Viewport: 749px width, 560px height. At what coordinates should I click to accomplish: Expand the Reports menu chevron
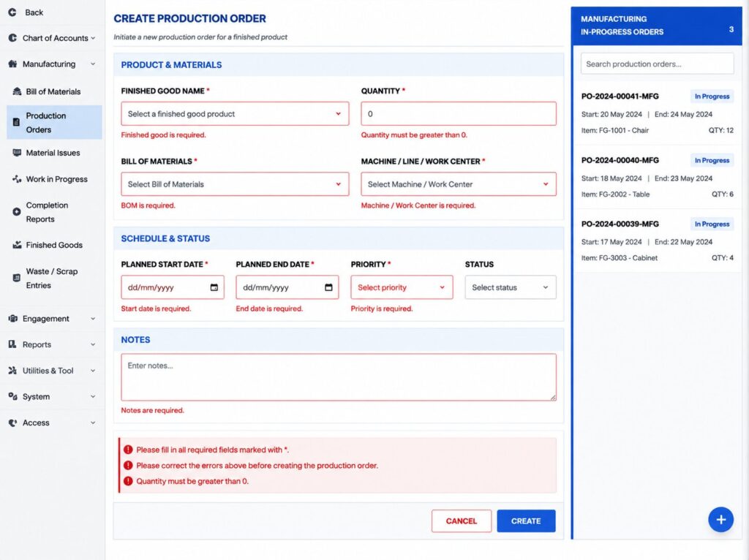click(93, 344)
